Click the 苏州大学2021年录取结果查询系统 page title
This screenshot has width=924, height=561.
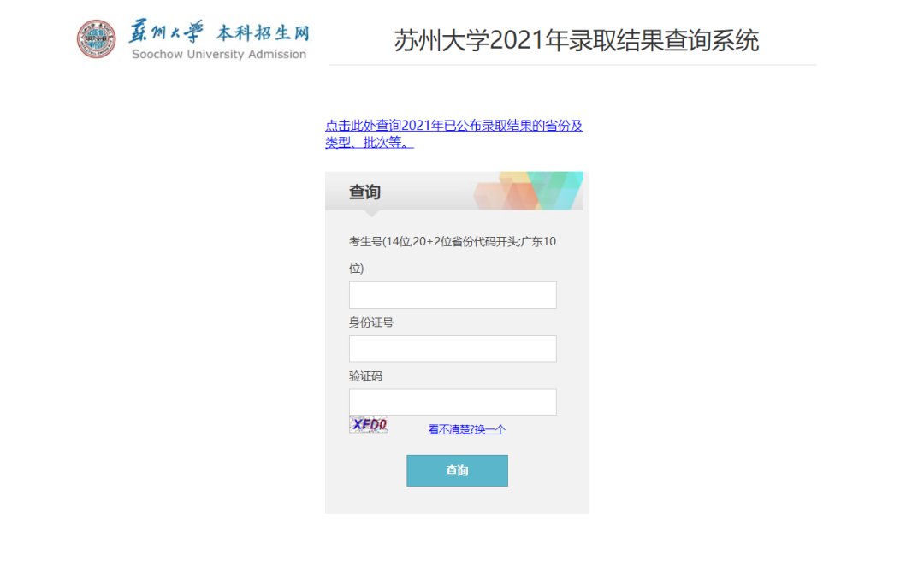click(576, 40)
